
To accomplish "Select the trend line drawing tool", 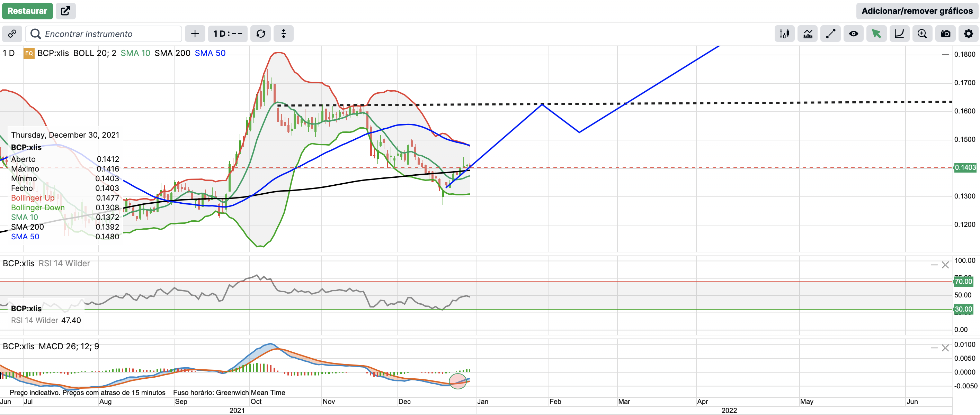I will point(830,34).
